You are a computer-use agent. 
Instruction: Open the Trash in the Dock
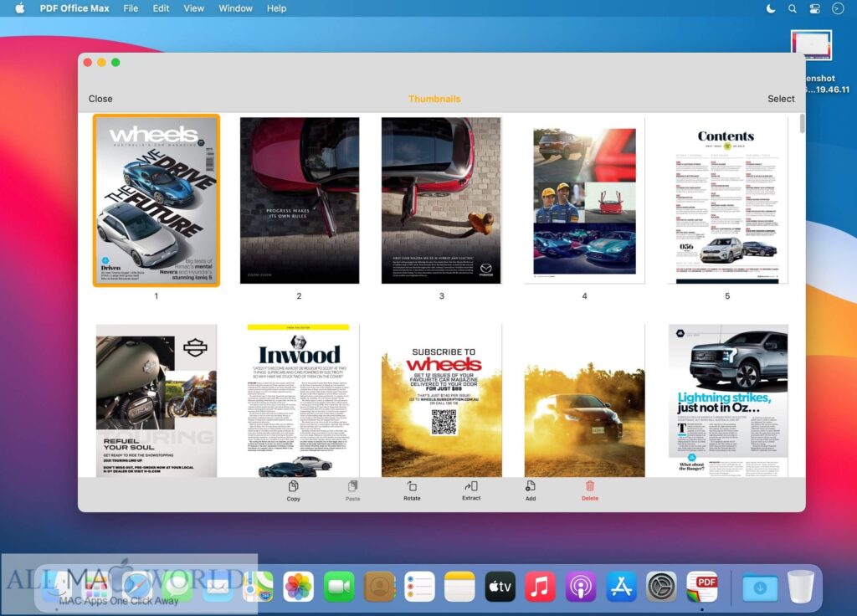pos(801,587)
